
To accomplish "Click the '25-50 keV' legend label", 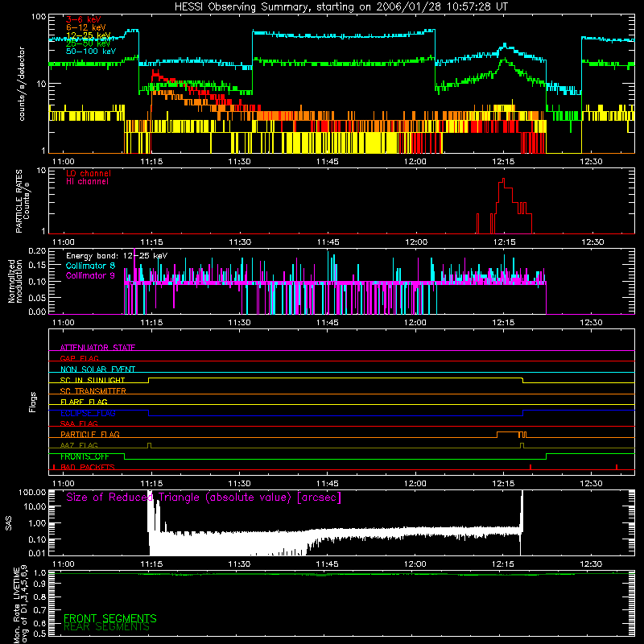I will point(89,43).
